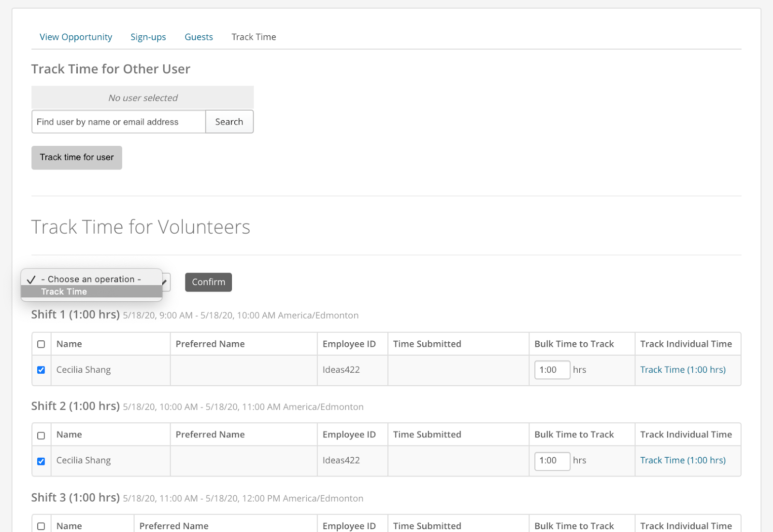Click the Track Time for Volunteers heading

(141, 227)
